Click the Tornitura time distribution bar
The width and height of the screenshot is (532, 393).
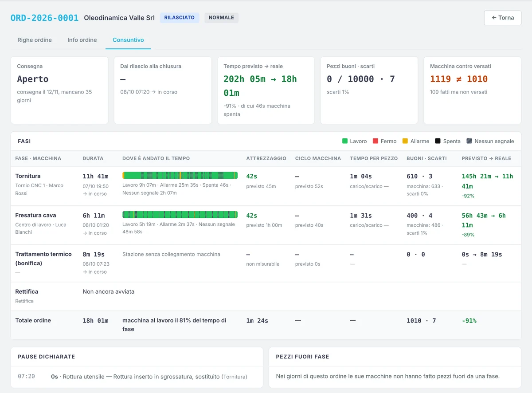pos(180,175)
